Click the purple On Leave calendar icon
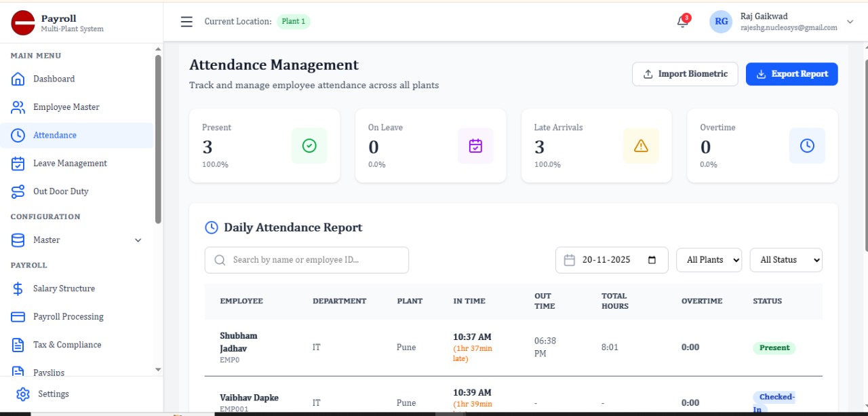Image resolution: width=868 pixels, height=416 pixels. [x=475, y=146]
